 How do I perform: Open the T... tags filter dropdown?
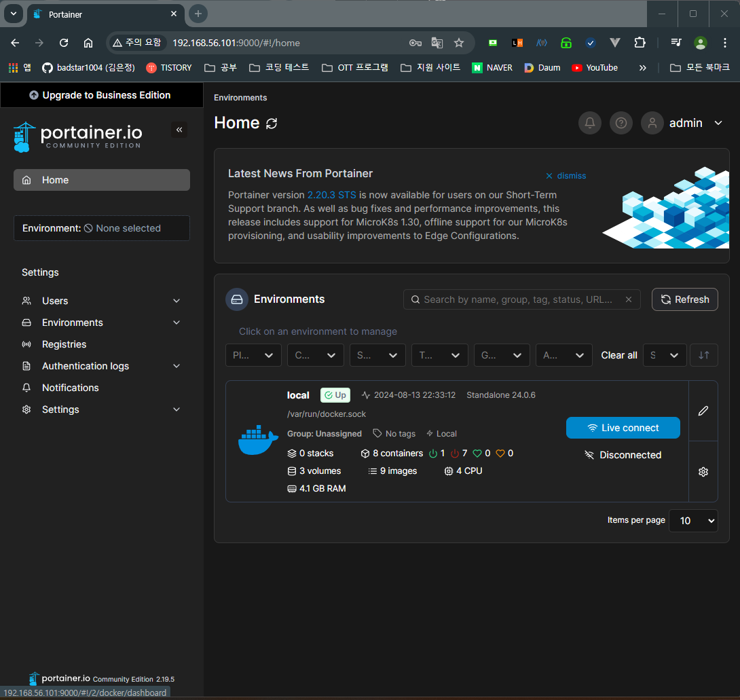pos(439,355)
